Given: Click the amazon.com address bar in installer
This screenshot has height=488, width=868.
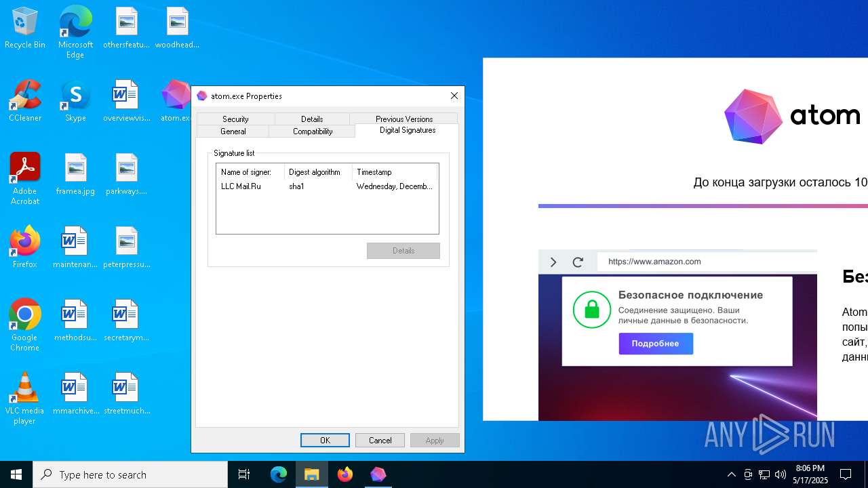Looking at the screenshot, I should (707, 262).
